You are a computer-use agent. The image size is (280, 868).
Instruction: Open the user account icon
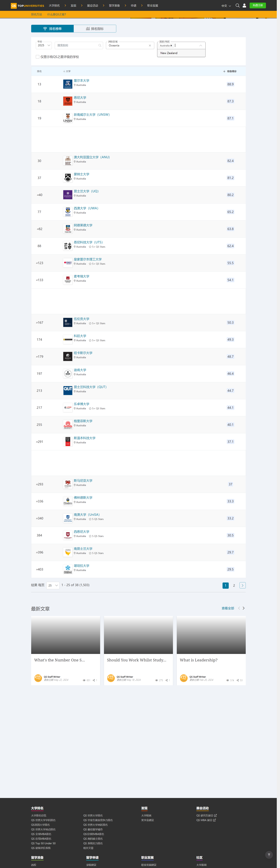[x=244, y=6]
